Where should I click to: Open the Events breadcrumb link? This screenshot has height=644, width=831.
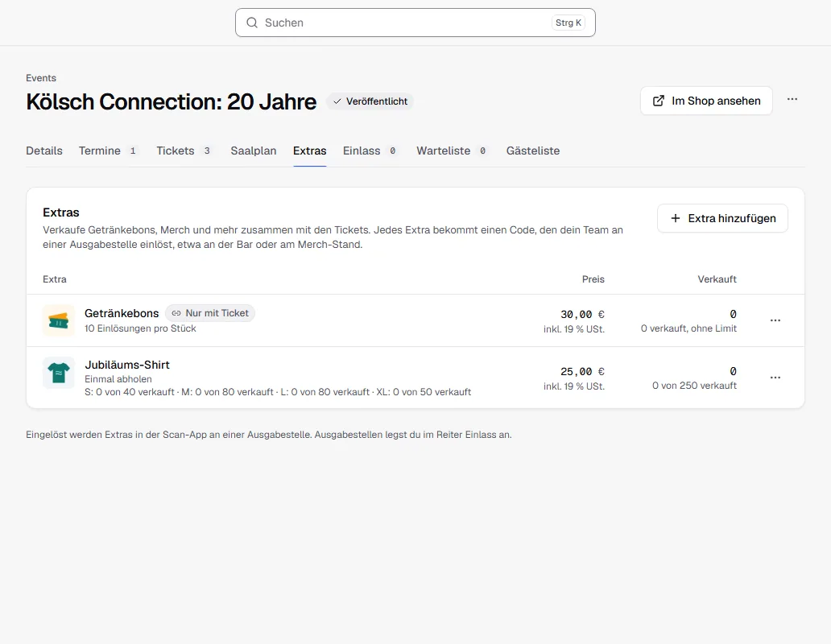(x=41, y=78)
